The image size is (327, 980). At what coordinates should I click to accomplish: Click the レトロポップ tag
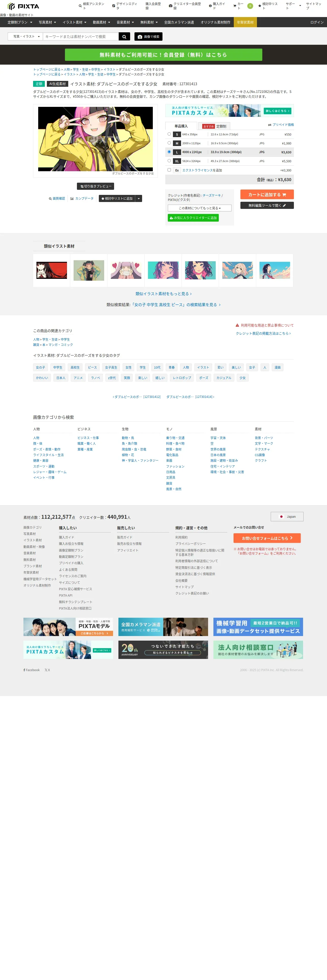pyautogui.click(x=182, y=378)
